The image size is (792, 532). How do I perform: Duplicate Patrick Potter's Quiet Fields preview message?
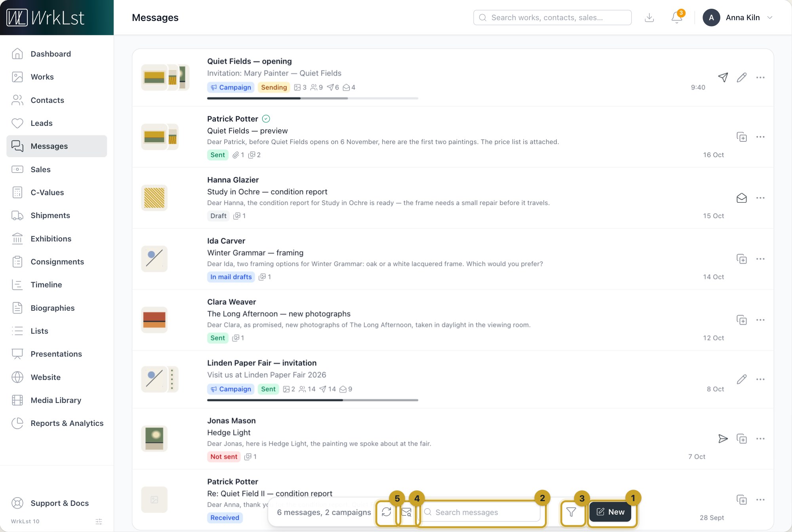click(x=742, y=137)
